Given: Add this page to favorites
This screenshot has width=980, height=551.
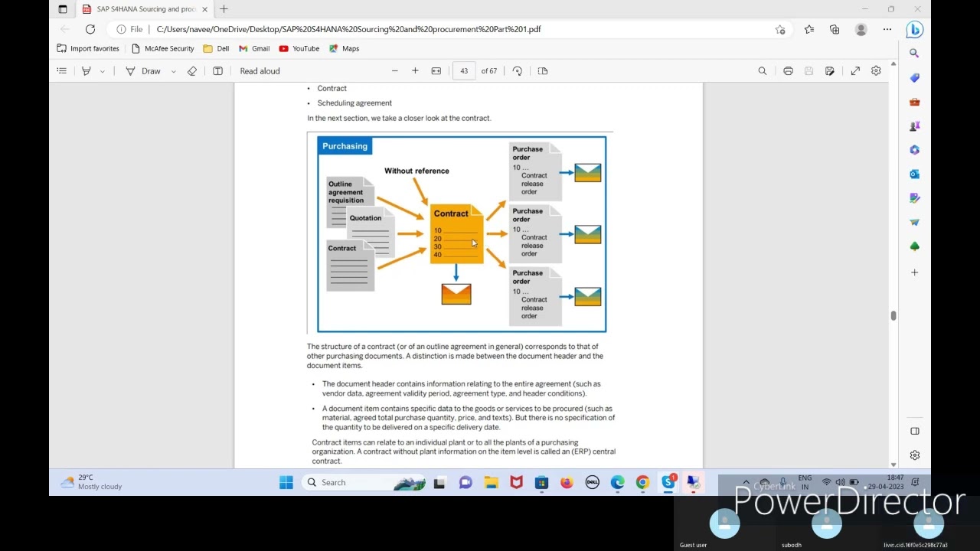Looking at the screenshot, I should (780, 29).
